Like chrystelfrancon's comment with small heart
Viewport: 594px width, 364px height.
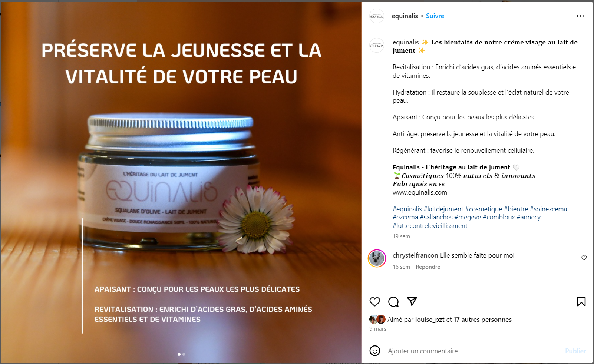point(584,258)
